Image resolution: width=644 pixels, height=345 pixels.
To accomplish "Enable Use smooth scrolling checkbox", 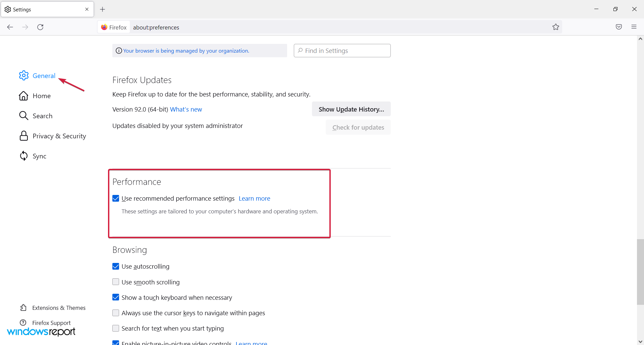I will (116, 282).
